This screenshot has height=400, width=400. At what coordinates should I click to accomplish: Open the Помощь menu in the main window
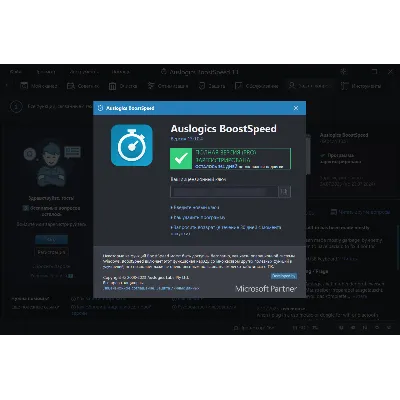click(x=121, y=72)
